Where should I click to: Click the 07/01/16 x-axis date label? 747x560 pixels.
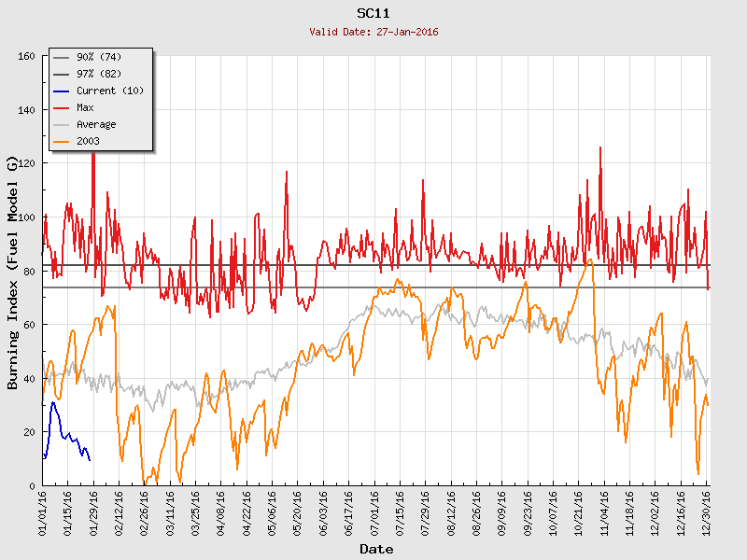click(374, 511)
